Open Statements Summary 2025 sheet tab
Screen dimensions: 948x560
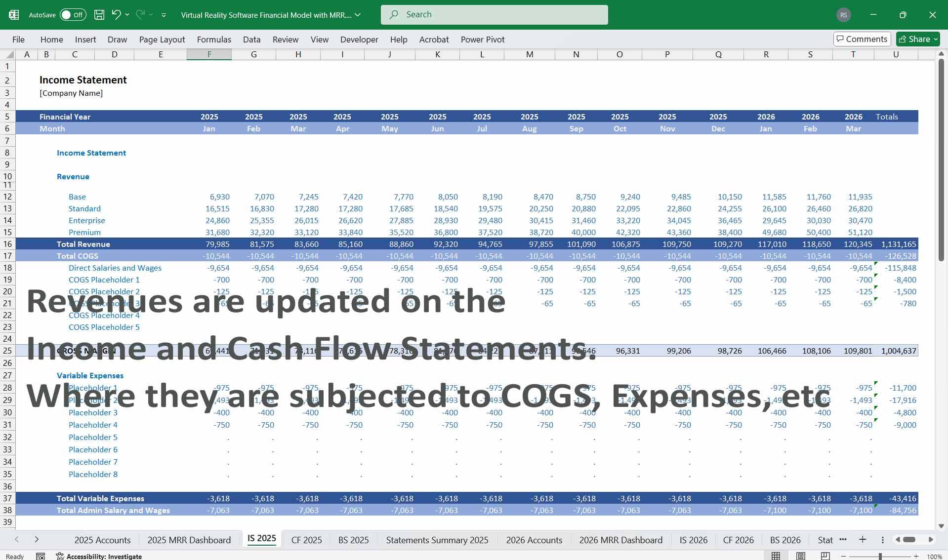click(437, 540)
